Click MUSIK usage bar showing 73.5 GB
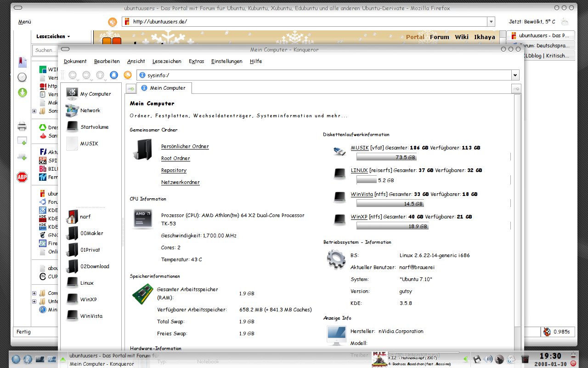The image size is (588, 368). click(x=387, y=157)
